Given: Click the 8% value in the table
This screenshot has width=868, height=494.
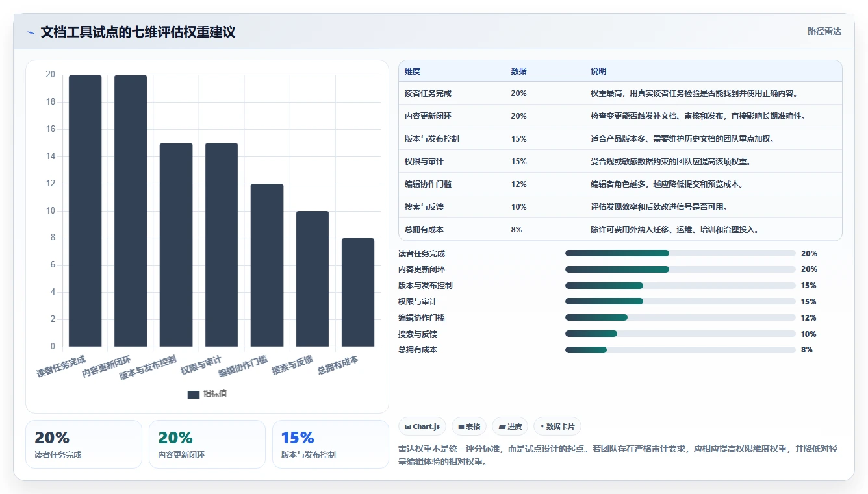Looking at the screenshot, I should (517, 230).
